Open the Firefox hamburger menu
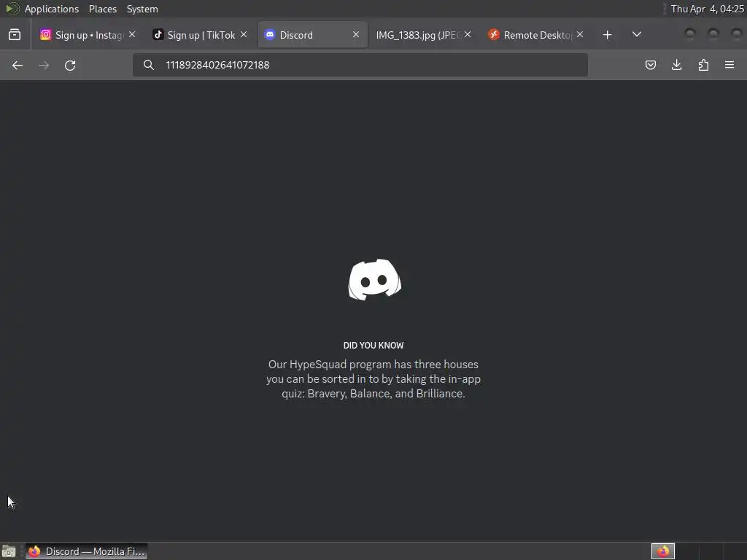This screenshot has width=747, height=560. [x=729, y=65]
